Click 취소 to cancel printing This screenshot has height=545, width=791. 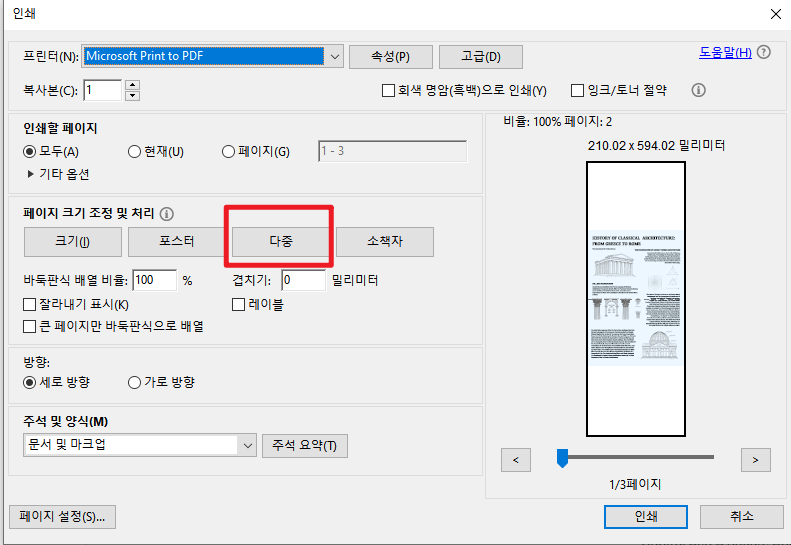point(742,517)
